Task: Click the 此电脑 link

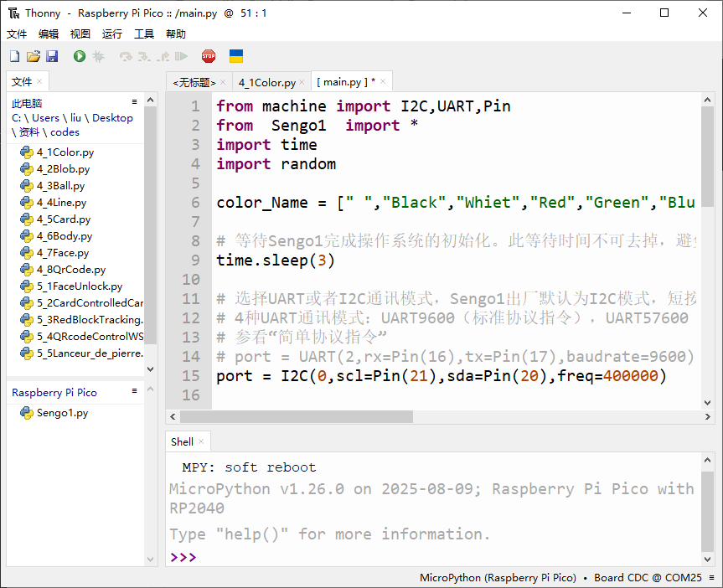Action: [27, 104]
